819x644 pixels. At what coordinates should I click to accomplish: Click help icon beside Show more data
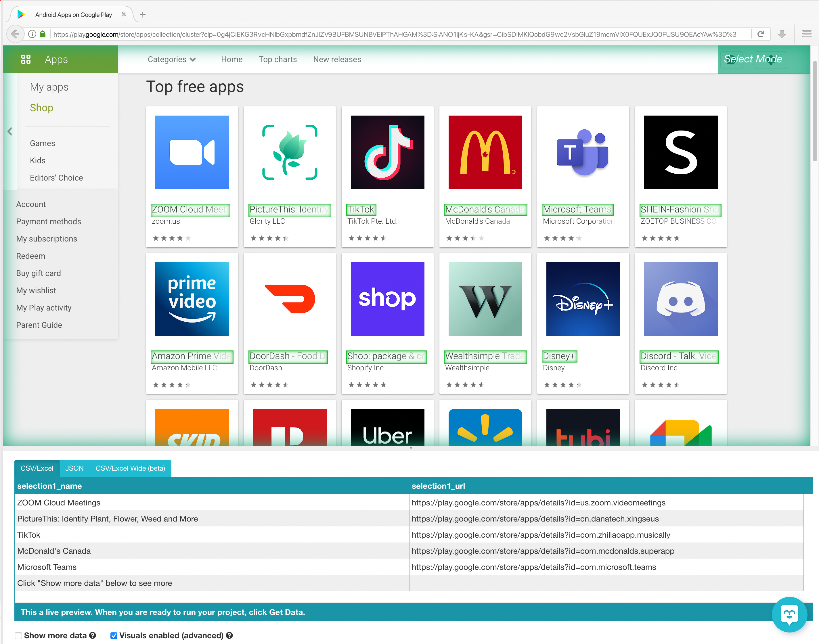(x=93, y=635)
